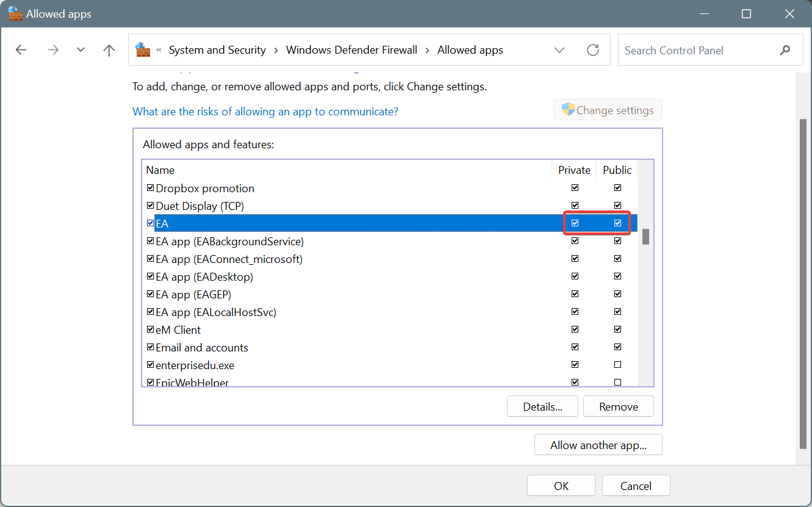
Task: Toggle Public for EA app (EALocalHostSvc)
Action: [617, 312]
